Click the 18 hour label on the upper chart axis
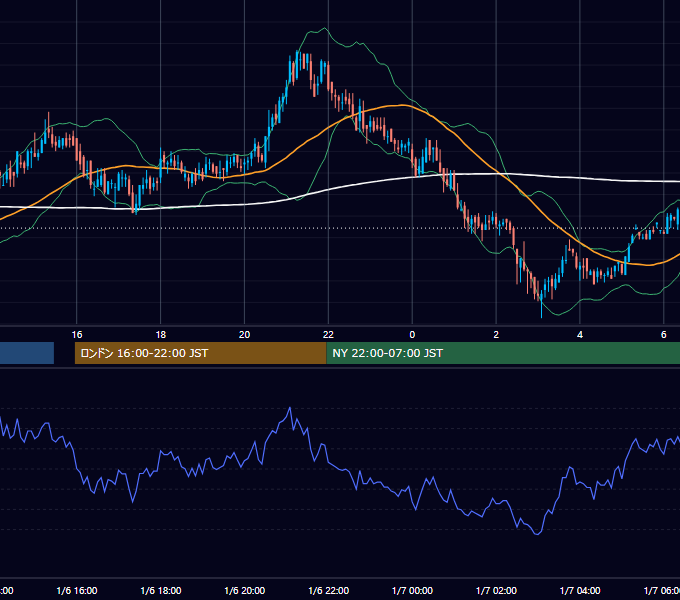This screenshot has height=600, width=680. 160,335
